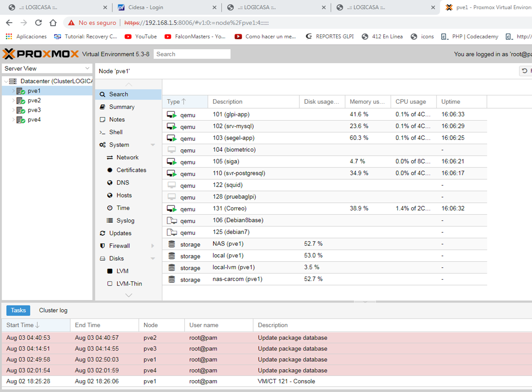Collapse the System menu section
The height and width of the screenshot is (392, 532).
coord(153,145)
